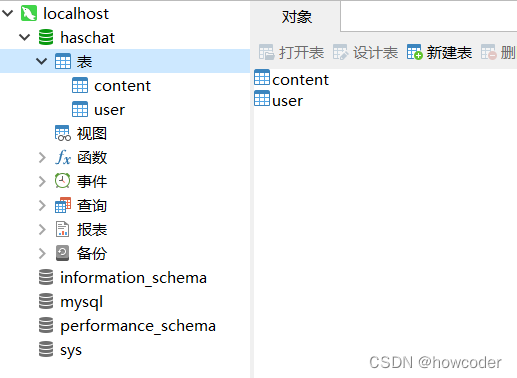Viewport: 517px width, 378px height.
Task: Click the 查询 queries icon
Action: [63, 205]
